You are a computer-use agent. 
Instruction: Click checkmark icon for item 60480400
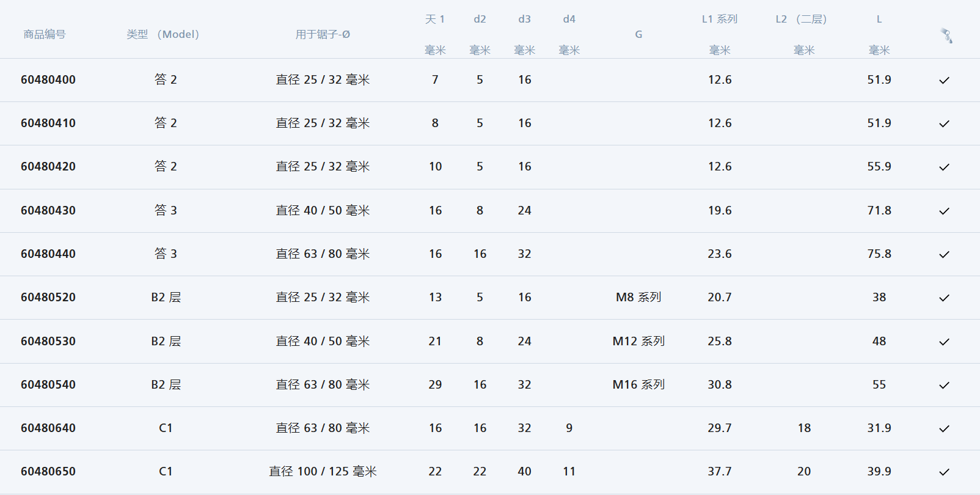coord(944,80)
